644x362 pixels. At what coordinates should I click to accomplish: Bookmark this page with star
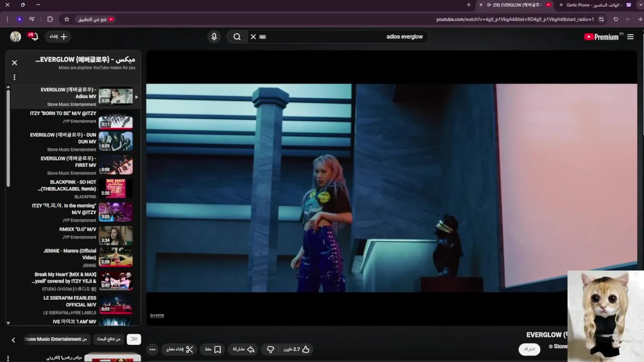(66, 19)
